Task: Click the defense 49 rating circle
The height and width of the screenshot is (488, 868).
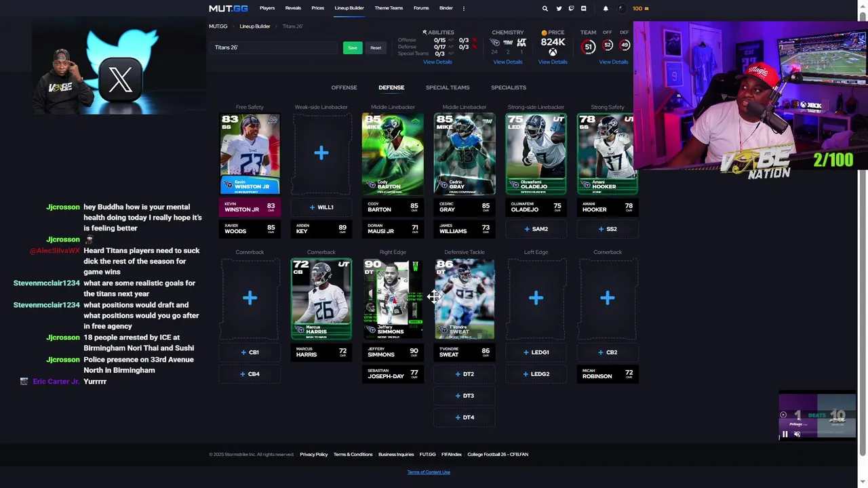Action: (625, 45)
